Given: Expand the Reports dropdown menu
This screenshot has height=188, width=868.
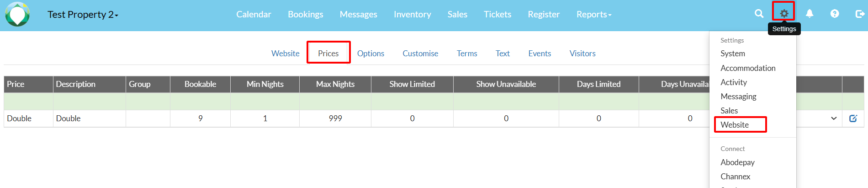Looking at the screenshot, I should pos(593,15).
